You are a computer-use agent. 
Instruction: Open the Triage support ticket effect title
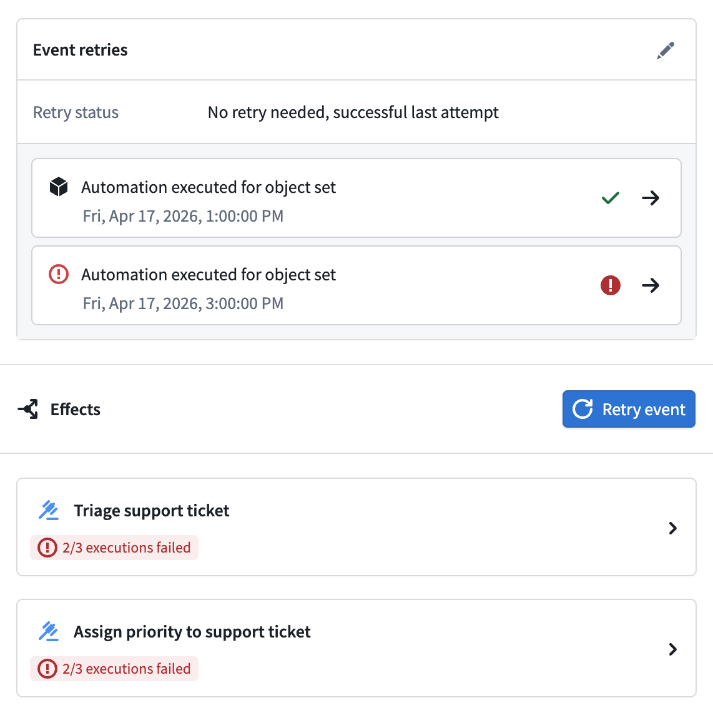(151, 511)
